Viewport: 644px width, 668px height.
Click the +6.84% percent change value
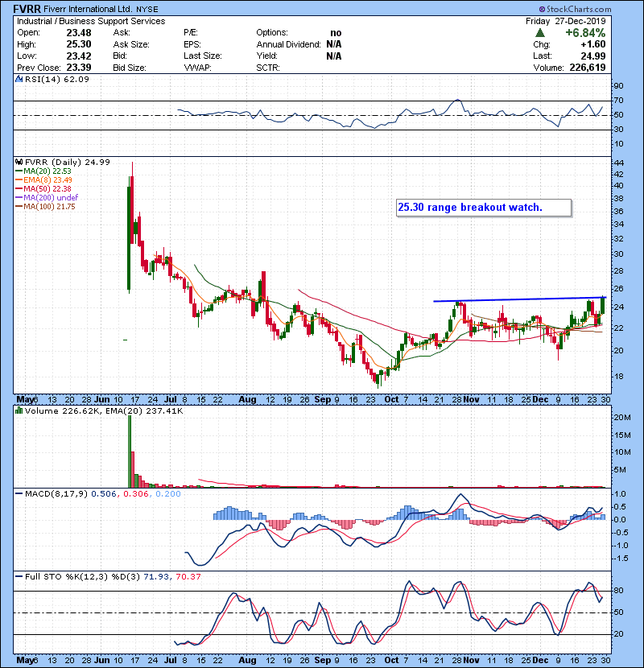585,33
